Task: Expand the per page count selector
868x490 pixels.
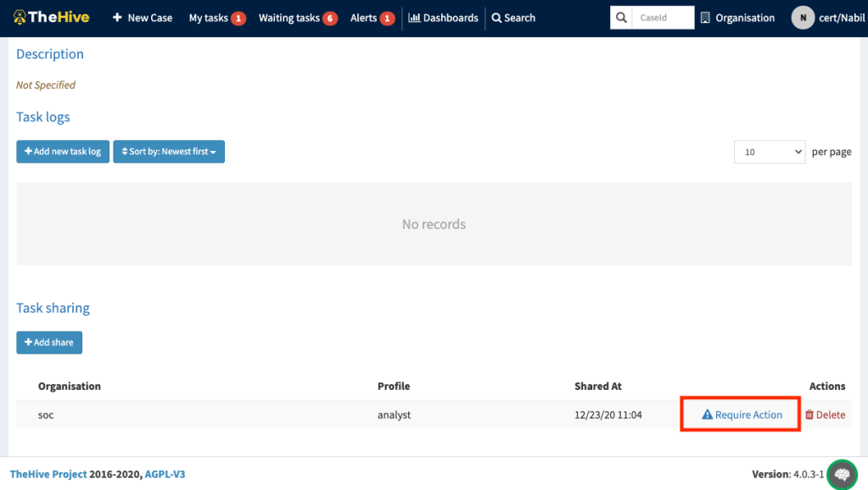Action: 769,152
